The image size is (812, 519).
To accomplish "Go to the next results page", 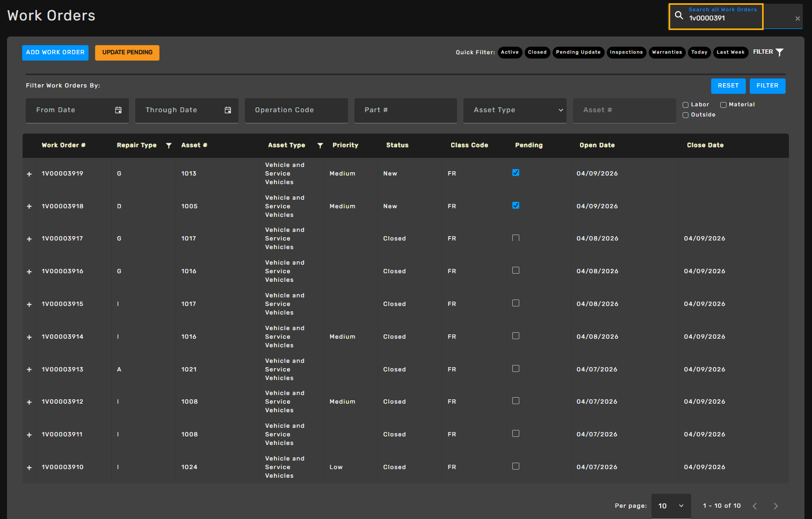I will coord(775,506).
